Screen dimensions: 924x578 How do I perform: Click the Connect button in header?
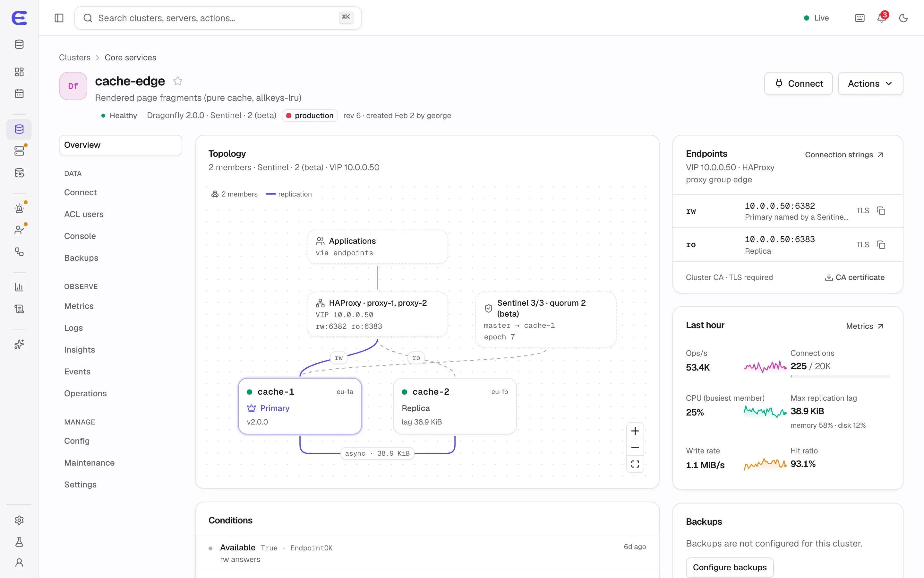pyautogui.click(x=798, y=83)
